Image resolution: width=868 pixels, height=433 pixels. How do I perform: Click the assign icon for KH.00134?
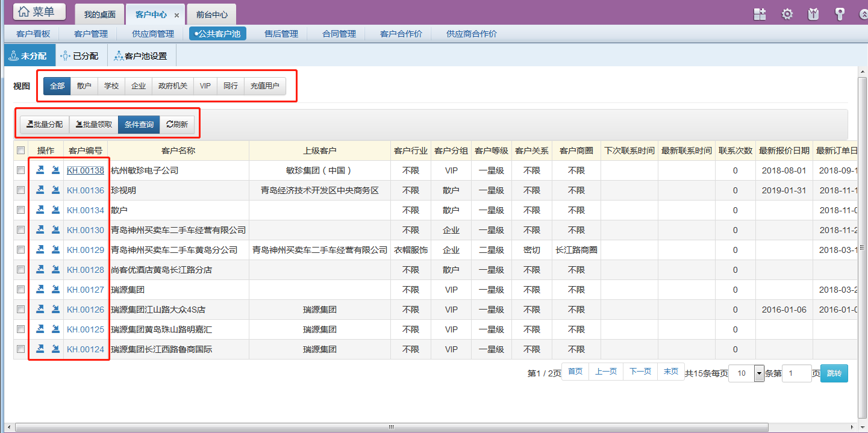(40, 210)
